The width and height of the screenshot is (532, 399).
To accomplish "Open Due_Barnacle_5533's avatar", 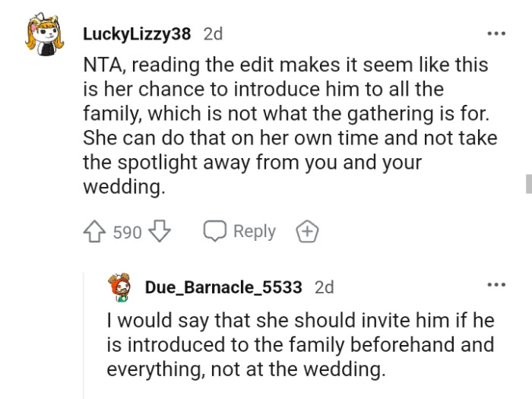I will [121, 288].
